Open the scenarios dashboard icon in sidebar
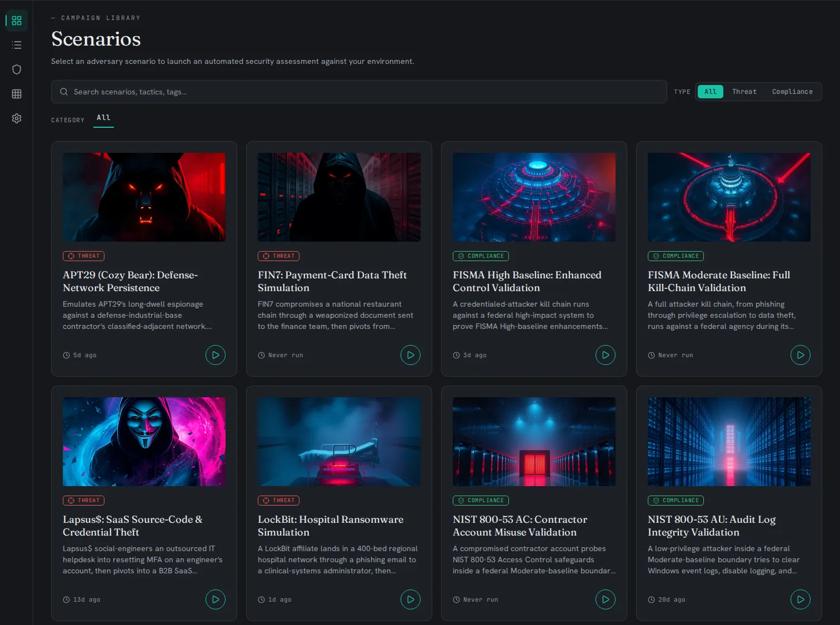Screen dimensions: 840x625 pyautogui.click(x=17, y=21)
